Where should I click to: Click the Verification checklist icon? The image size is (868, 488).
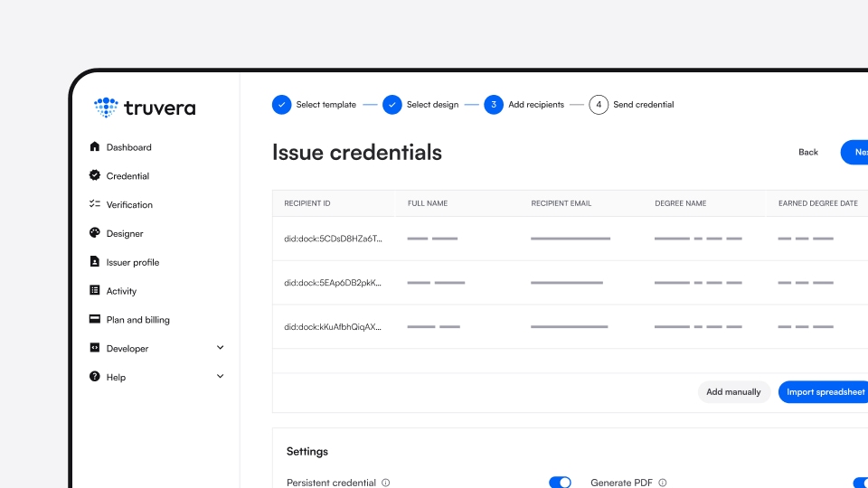click(95, 204)
